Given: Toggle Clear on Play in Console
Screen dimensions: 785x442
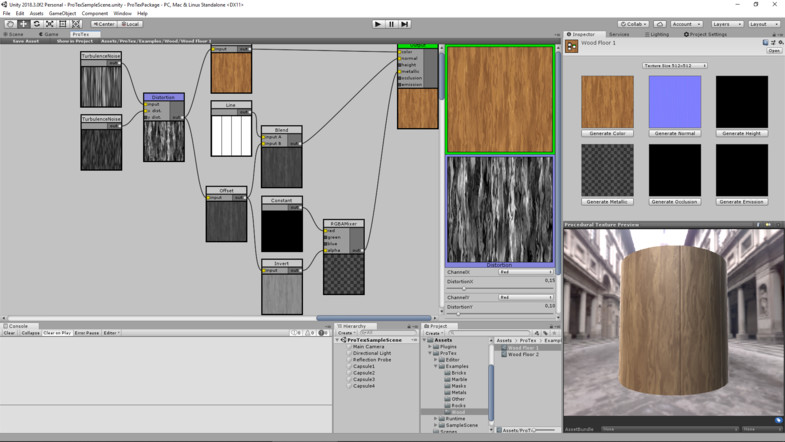Looking at the screenshot, I should [x=57, y=332].
